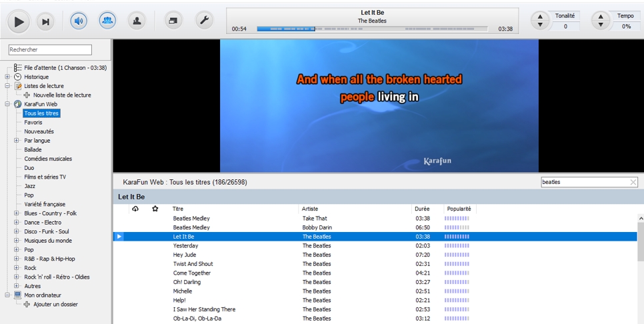
Task: Select the Duo category
Action: coord(29,167)
